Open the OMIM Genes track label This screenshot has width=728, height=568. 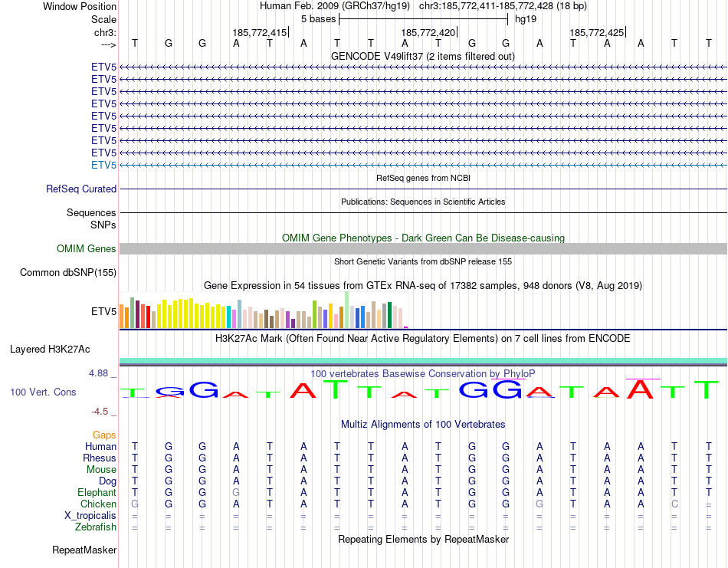(86, 248)
